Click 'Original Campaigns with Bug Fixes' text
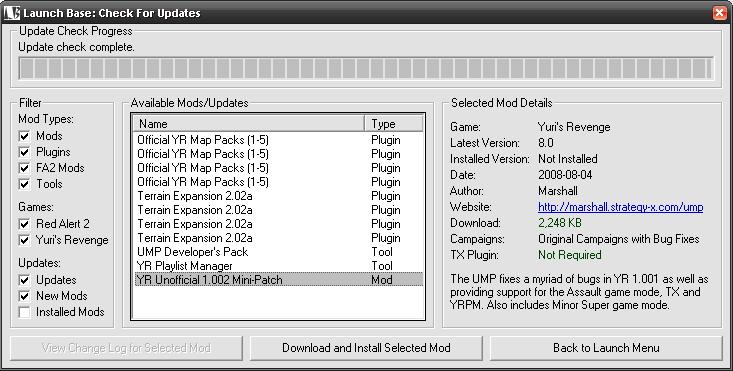Screen dimensions: 733x371 coord(619,239)
